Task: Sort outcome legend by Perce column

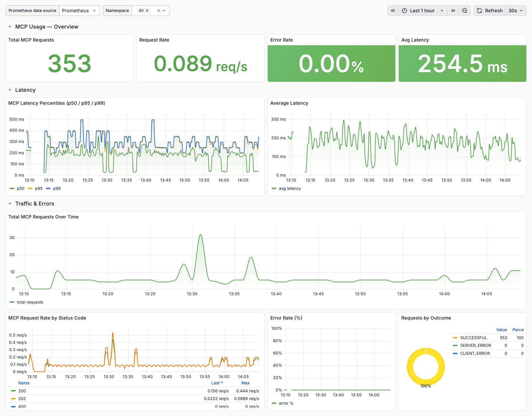Action: [518, 330]
